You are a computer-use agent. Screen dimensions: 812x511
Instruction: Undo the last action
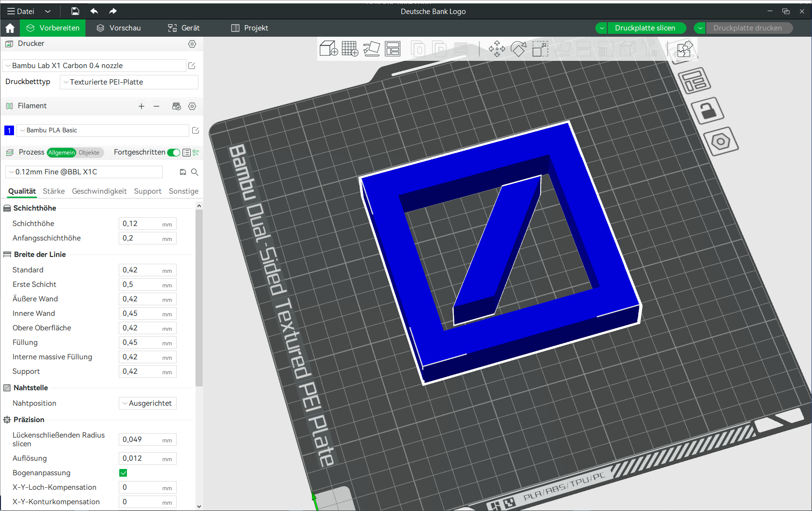pos(94,11)
